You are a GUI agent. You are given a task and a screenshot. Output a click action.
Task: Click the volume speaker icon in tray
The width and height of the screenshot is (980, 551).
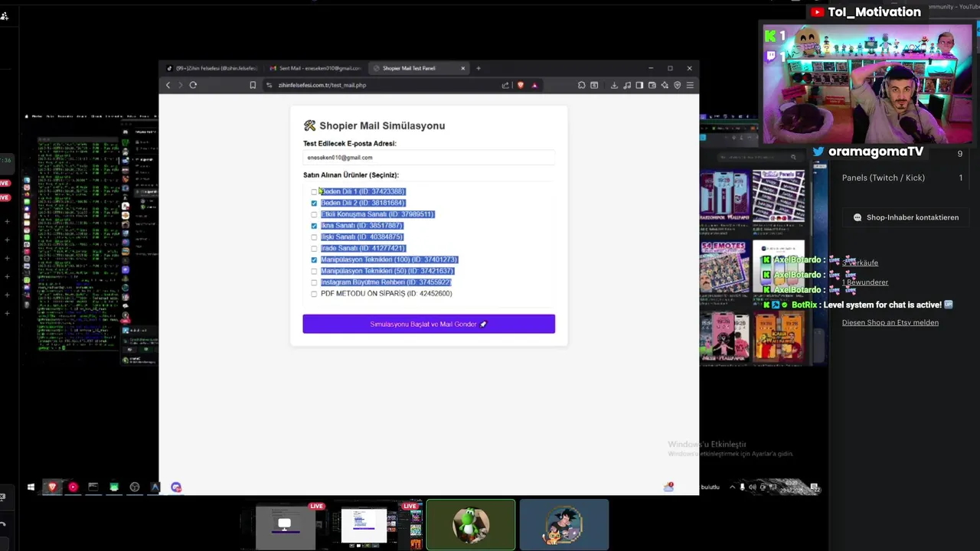(752, 487)
